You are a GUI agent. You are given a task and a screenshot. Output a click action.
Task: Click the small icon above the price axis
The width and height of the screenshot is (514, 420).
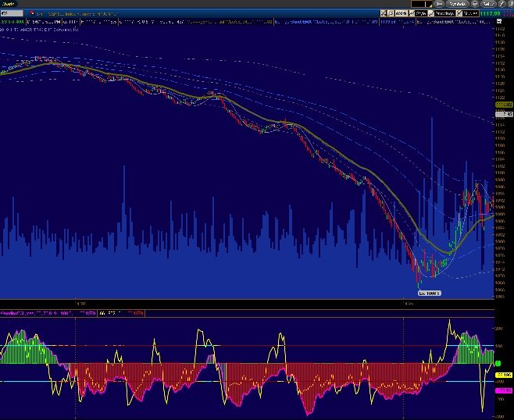[x=499, y=21]
